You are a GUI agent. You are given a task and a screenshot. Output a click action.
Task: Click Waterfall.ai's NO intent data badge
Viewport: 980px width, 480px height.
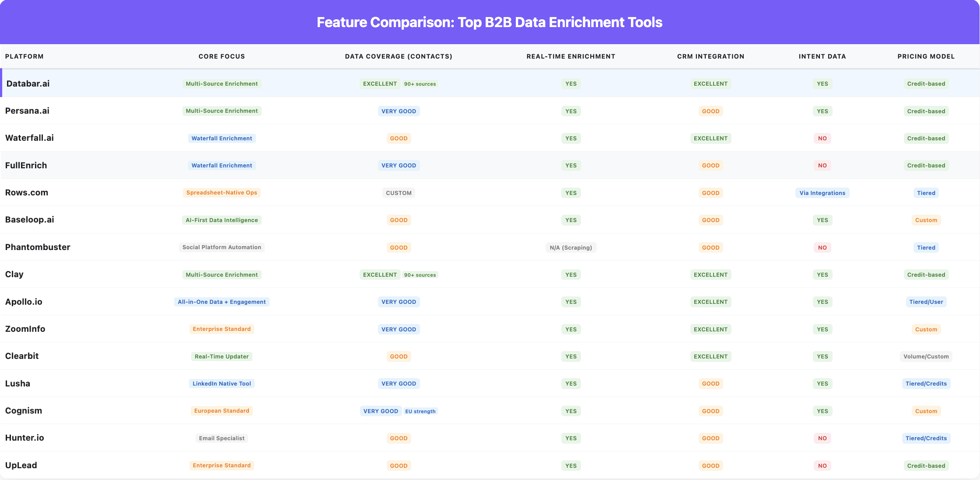tap(822, 138)
